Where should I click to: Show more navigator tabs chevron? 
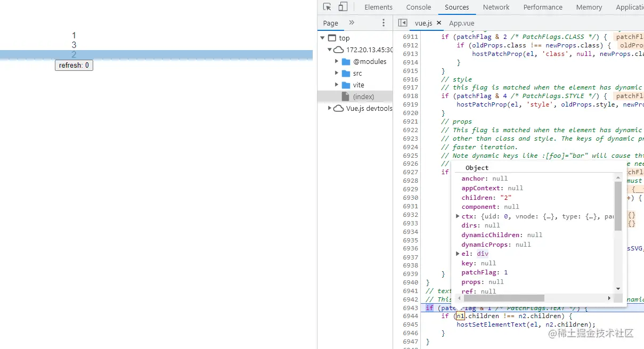[x=352, y=22]
